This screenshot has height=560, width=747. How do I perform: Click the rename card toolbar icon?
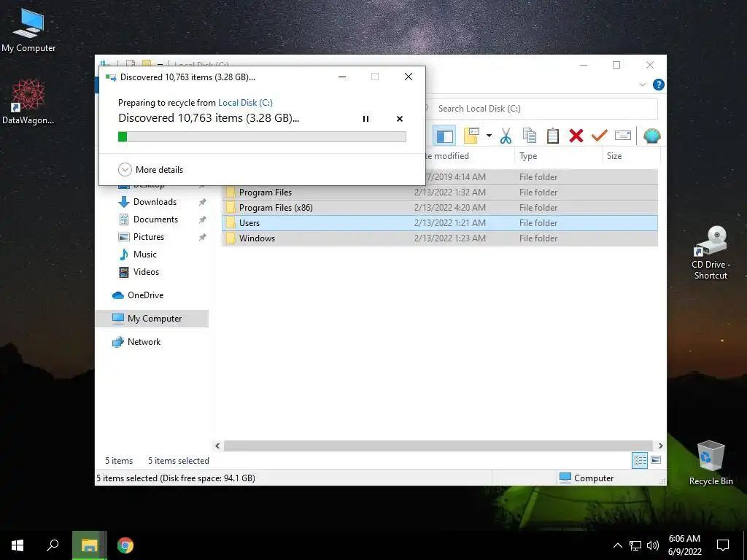pos(623,136)
